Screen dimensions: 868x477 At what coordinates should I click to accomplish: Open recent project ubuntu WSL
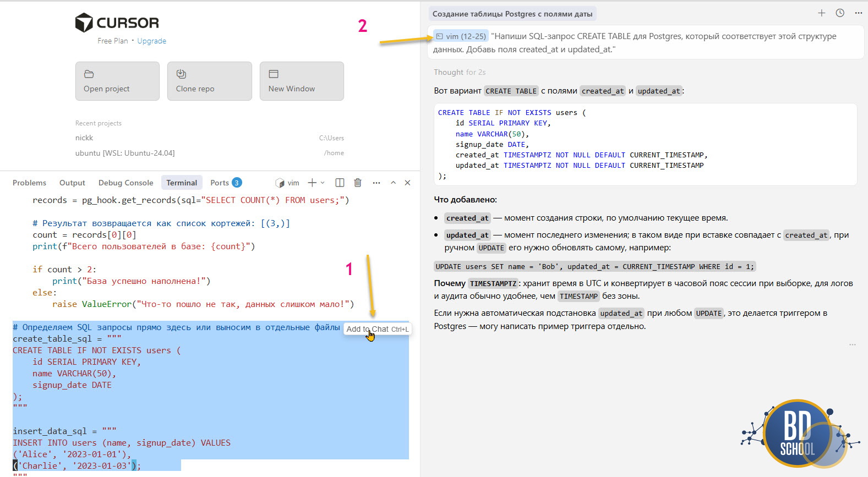tap(125, 153)
